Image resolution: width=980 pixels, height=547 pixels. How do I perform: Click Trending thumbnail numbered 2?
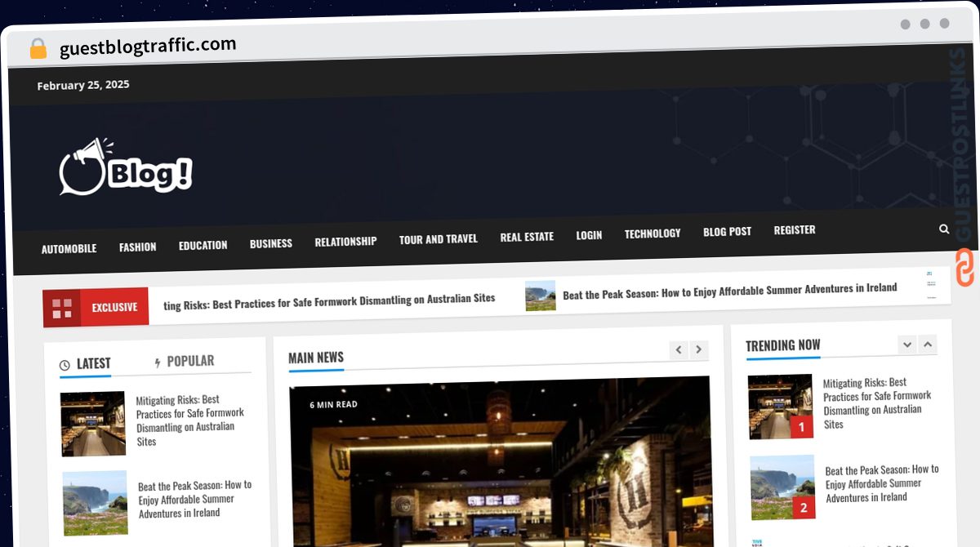coord(782,487)
